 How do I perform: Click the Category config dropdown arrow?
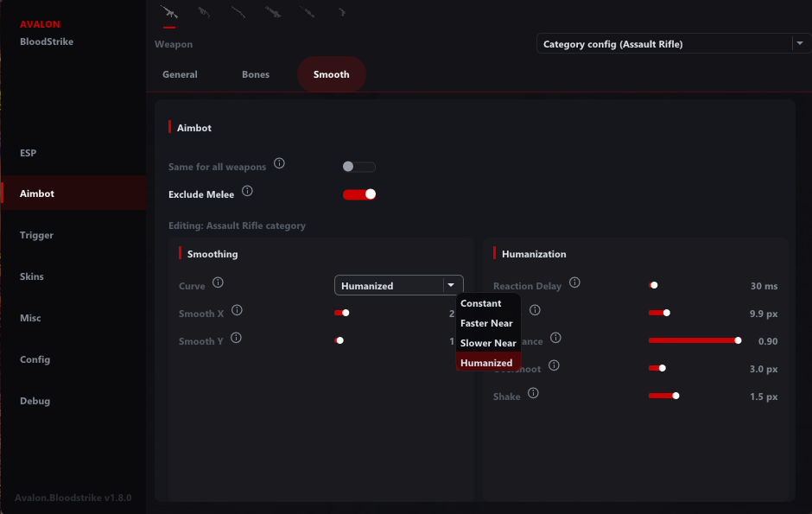click(x=800, y=44)
